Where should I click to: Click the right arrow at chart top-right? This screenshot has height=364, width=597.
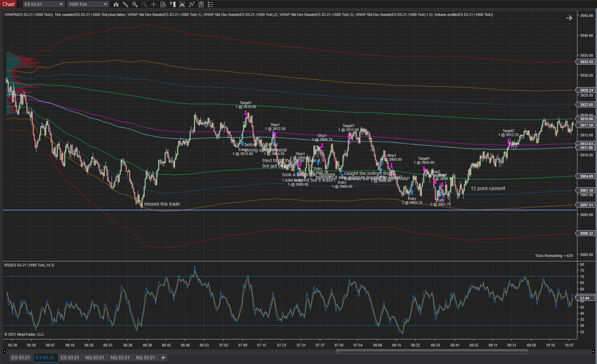(569, 18)
